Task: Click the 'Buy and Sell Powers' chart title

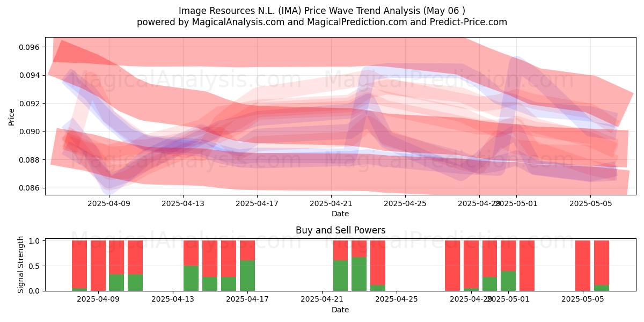Action: coord(340,231)
